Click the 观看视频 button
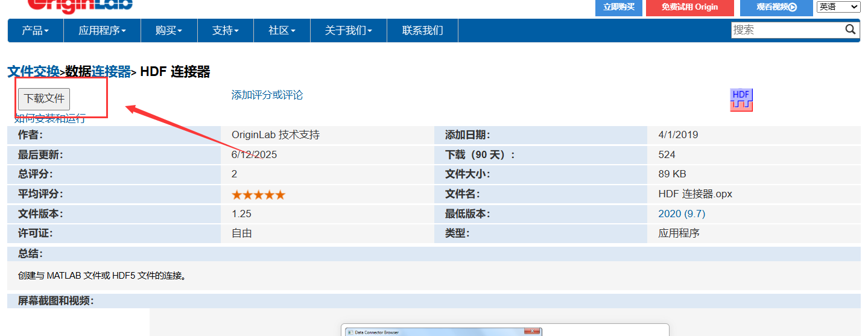Screen dimensions: 868x336 (776, 7)
